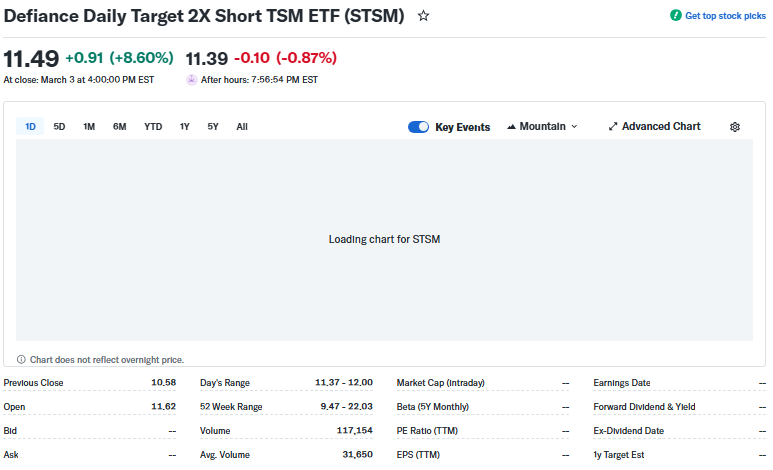This screenshot has height=470, width=773.
Task: Choose the 1Y chart range
Action: [185, 127]
